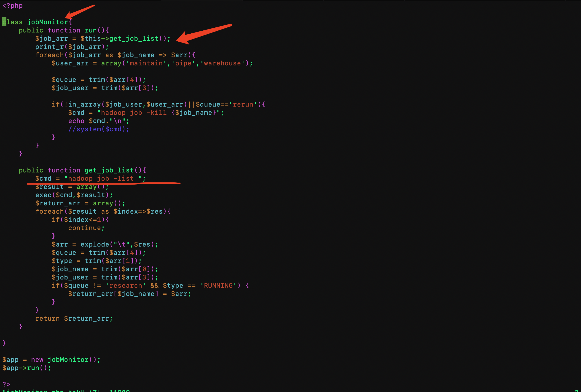Click "public function get_job_list(){" declaration
This screenshot has height=392, width=581.
(x=82, y=170)
